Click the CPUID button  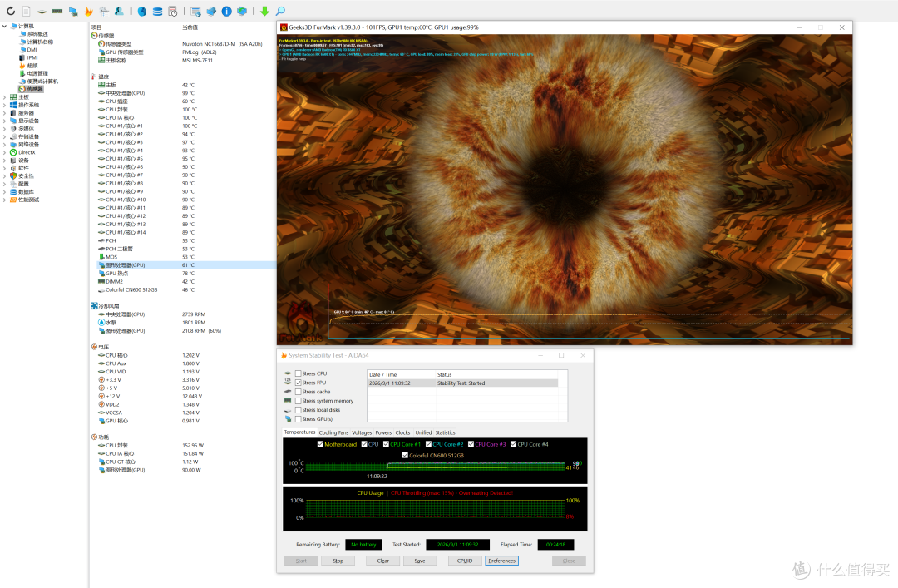click(465, 561)
